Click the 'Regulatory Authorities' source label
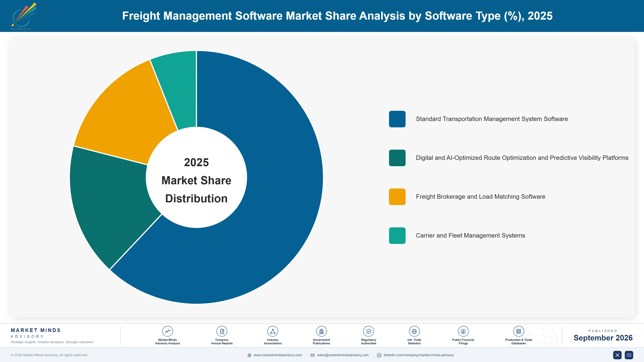This screenshot has height=362, width=644. pos(369,342)
